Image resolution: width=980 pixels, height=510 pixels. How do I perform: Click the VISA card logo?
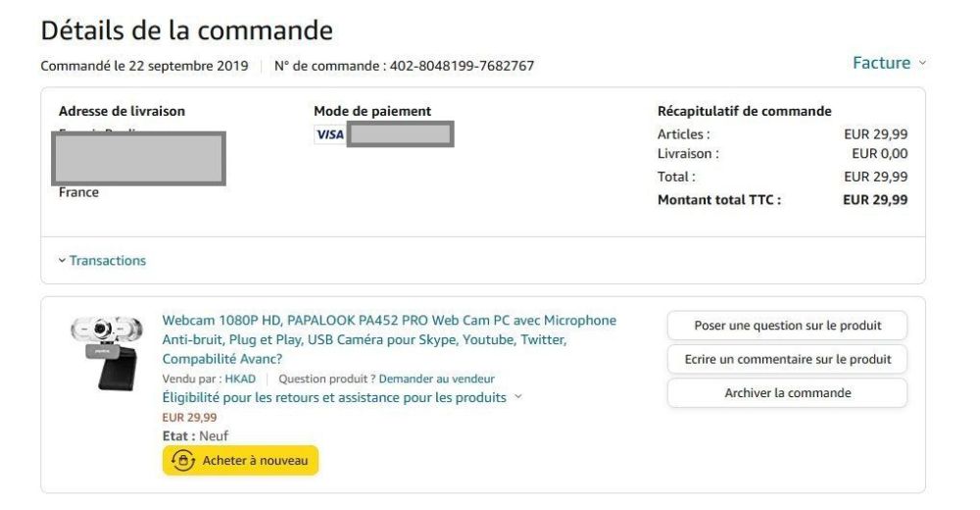(330, 134)
